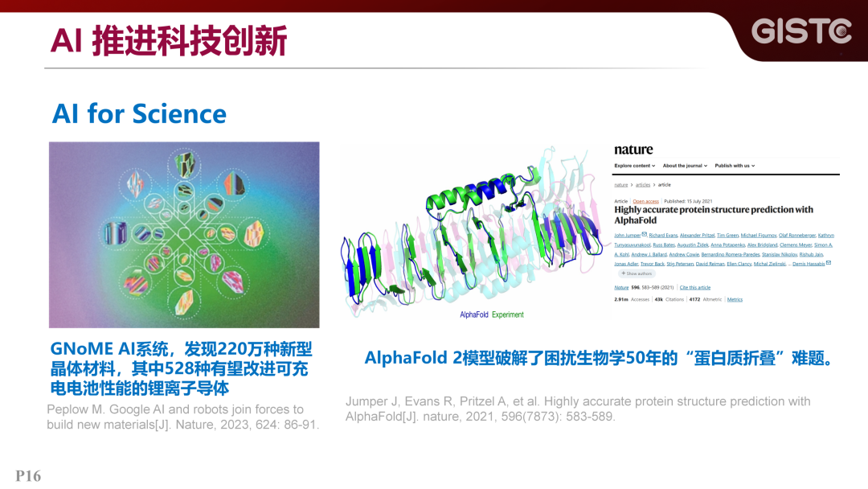
Task: Click the mail icon beside Demis Hassabis
Action: click(829, 262)
